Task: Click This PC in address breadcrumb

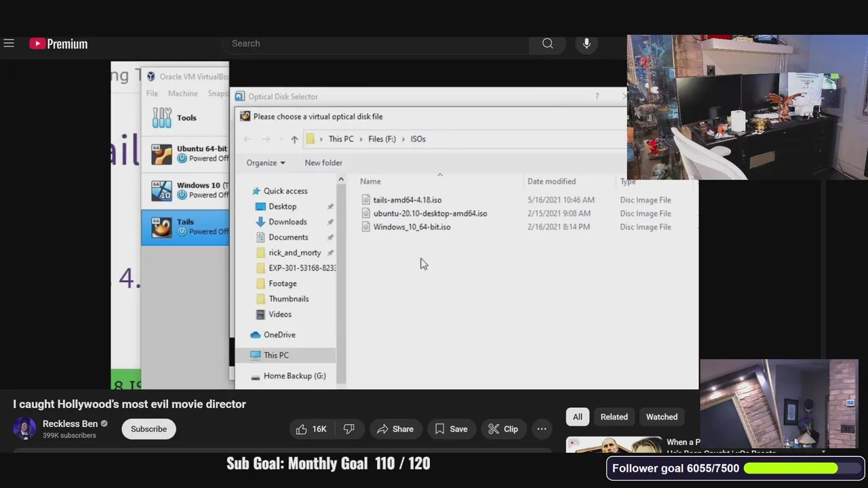Action: 340,139
